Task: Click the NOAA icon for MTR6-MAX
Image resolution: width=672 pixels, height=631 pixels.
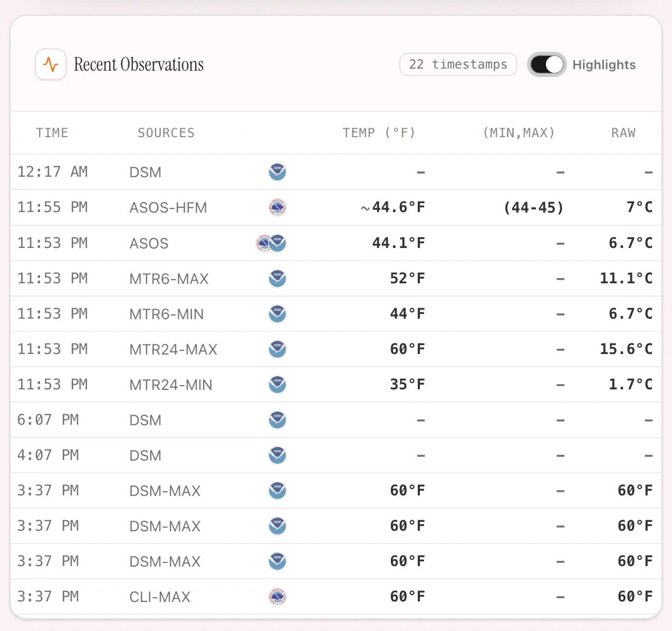Action: tap(277, 278)
